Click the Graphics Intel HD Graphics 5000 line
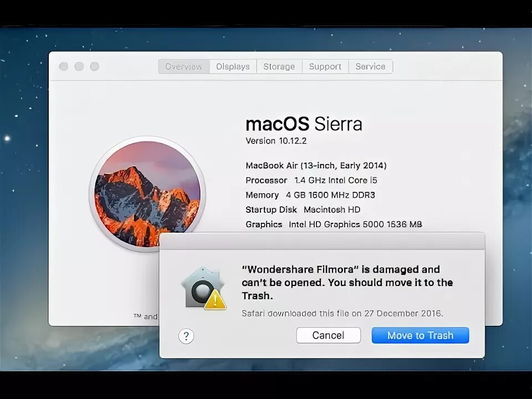Viewport: 532px width, 399px height. (334, 224)
